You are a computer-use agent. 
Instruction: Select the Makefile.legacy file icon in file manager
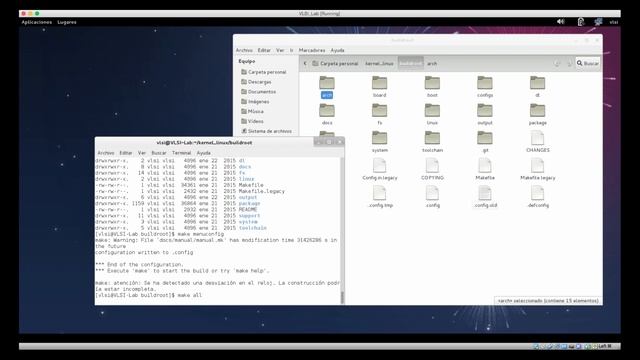pos(537,166)
